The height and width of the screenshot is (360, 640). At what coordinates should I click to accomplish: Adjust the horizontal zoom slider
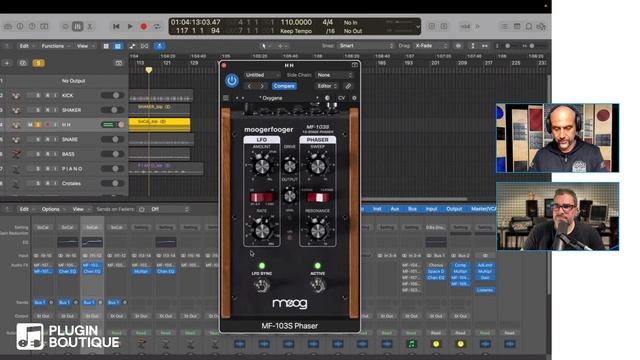(x=533, y=46)
